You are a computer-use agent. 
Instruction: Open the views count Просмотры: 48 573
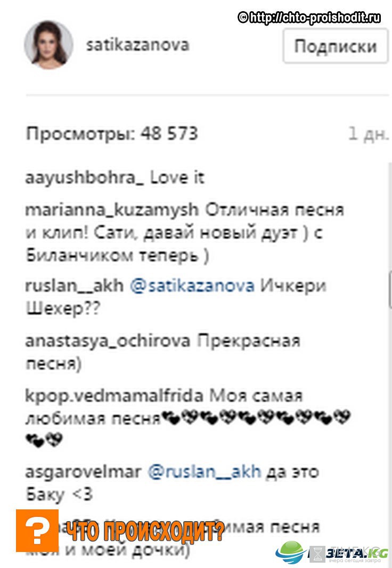112,133
